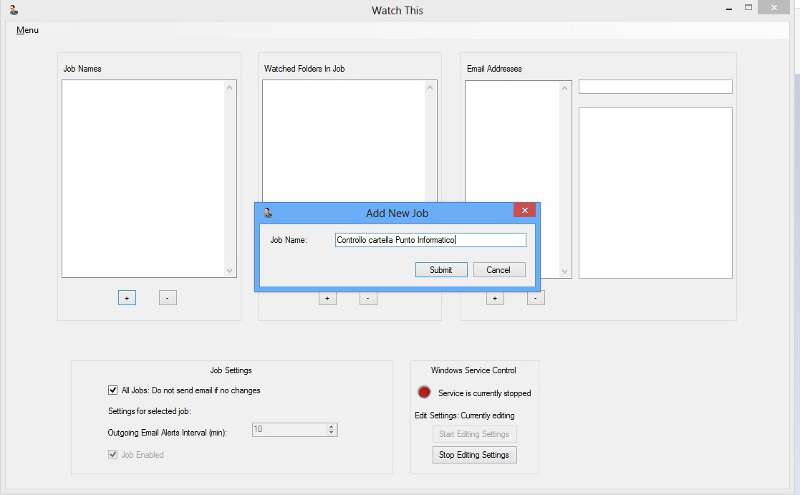Toggle the Job Enabled checkbox

113,455
